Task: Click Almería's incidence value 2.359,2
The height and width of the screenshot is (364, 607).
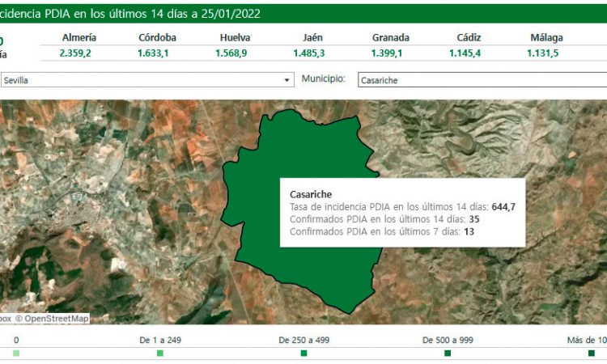Action: tap(79, 53)
